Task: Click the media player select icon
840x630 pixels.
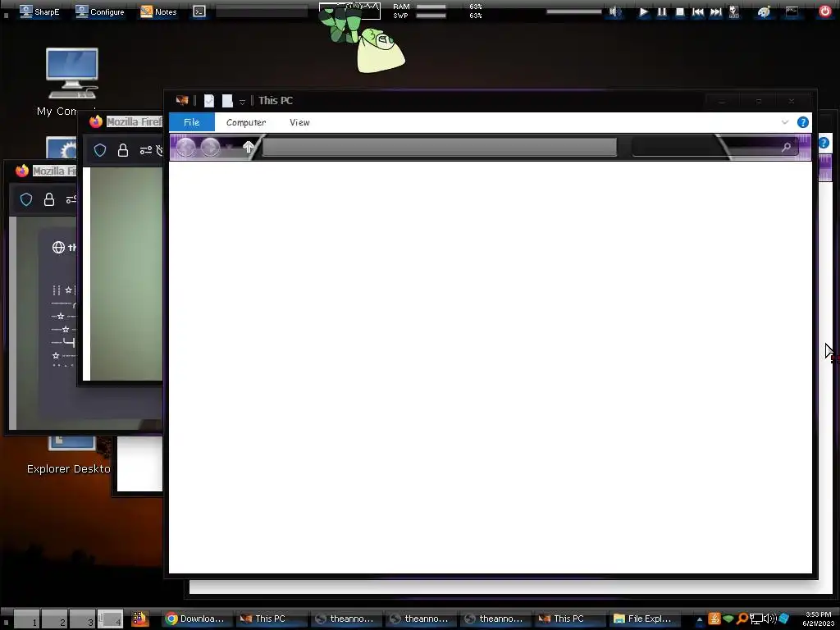Action: [734, 11]
